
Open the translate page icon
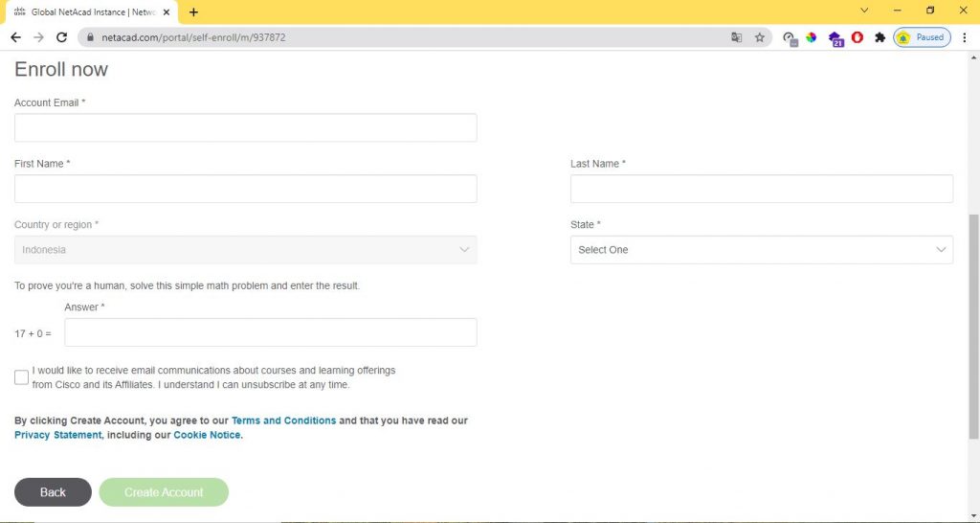736,37
